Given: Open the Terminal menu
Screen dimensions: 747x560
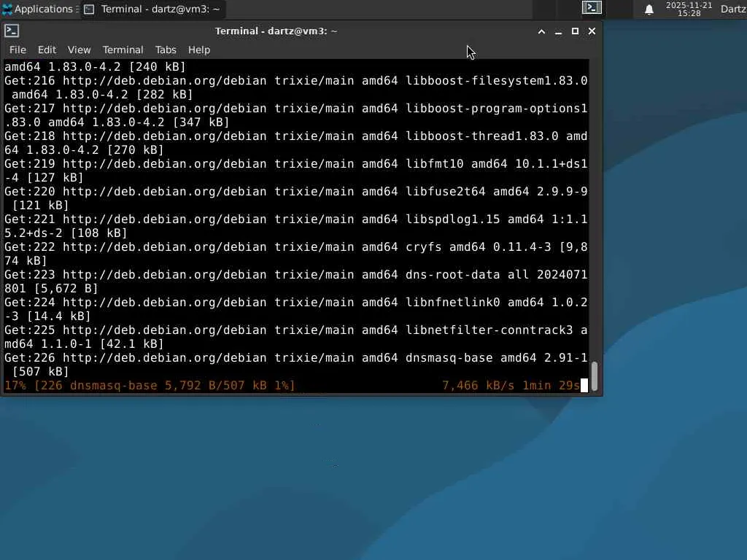Looking at the screenshot, I should [x=123, y=50].
